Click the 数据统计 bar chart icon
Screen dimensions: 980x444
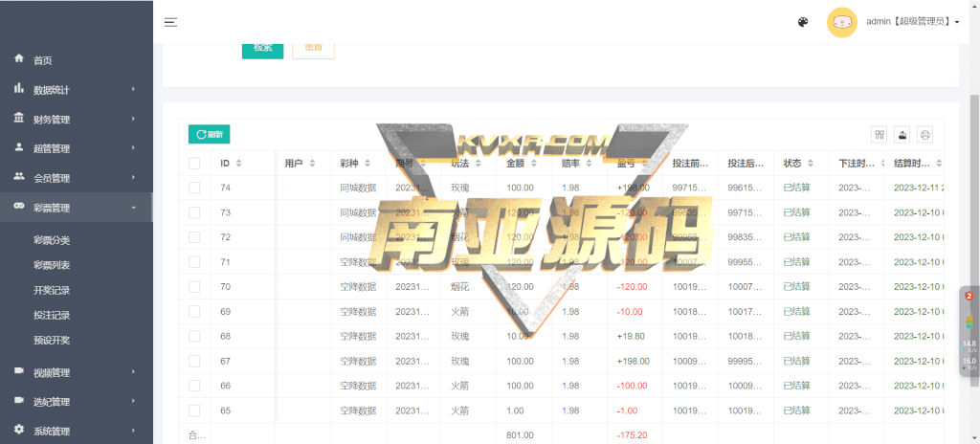point(19,87)
